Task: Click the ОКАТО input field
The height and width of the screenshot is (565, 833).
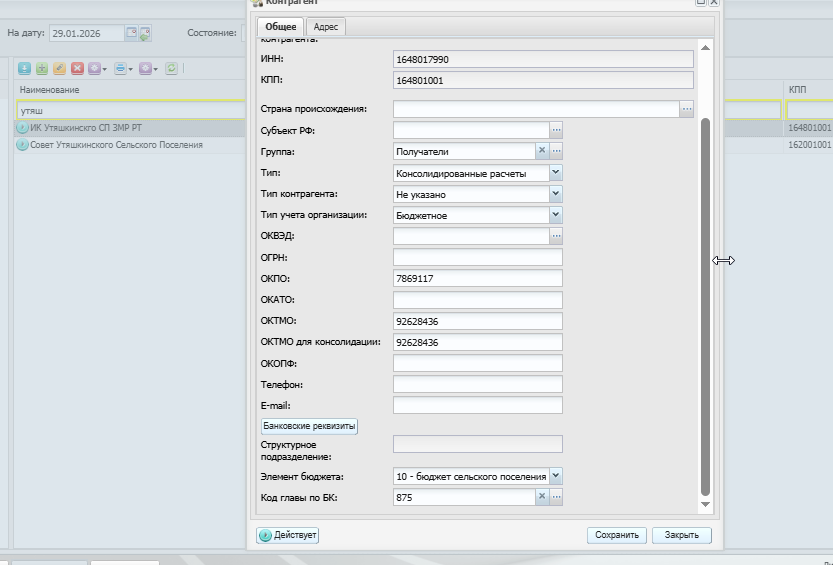Action: (x=478, y=299)
